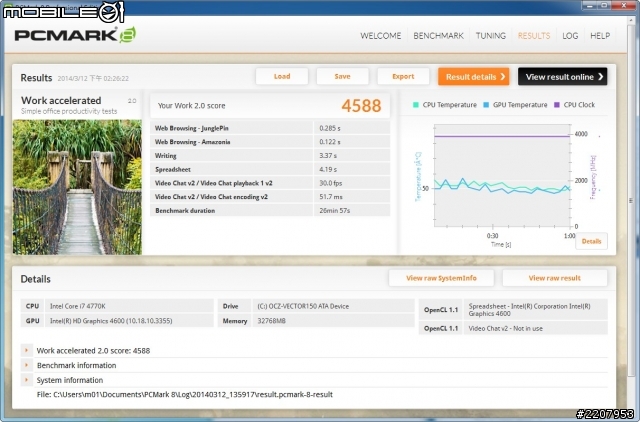Click the GPU Temperature legend swatch
640x422 pixels.
tap(486, 105)
